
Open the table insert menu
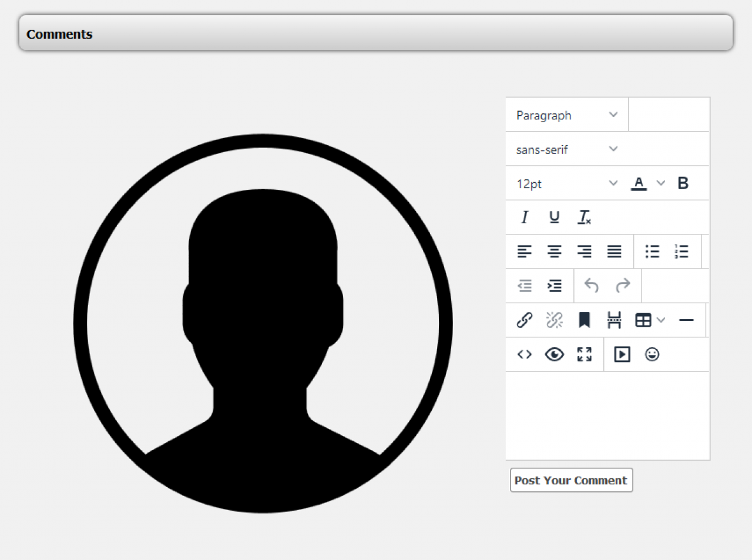[x=650, y=320]
